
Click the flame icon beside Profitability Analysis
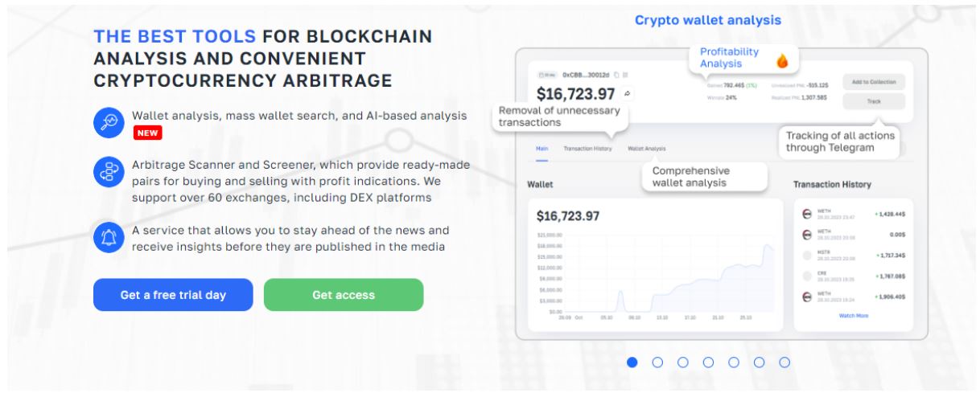pyautogui.click(x=782, y=60)
